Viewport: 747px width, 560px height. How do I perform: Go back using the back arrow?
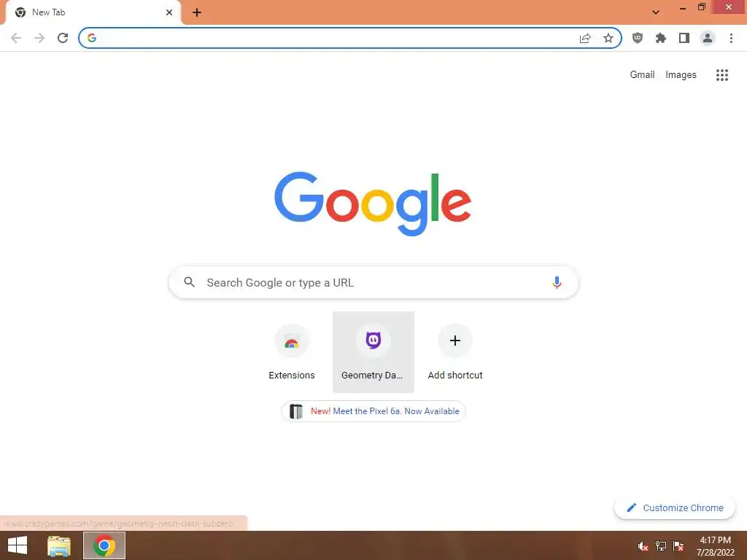(x=16, y=38)
